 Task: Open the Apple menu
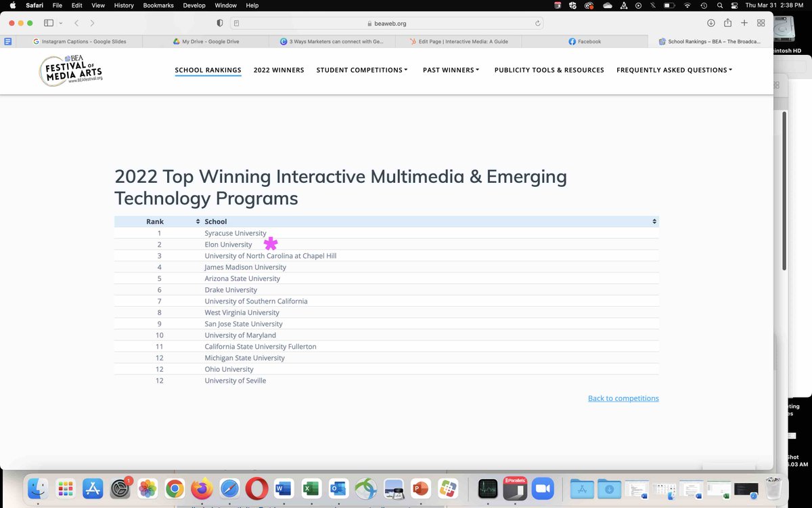pyautogui.click(x=12, y=5)
